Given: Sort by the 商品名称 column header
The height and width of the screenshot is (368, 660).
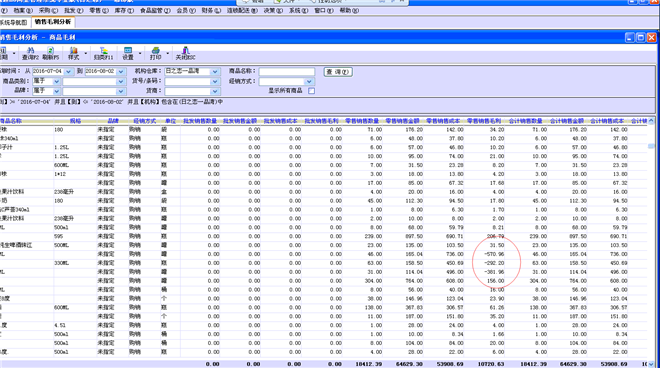Looking at the screenshot, I should pos(11,121).
